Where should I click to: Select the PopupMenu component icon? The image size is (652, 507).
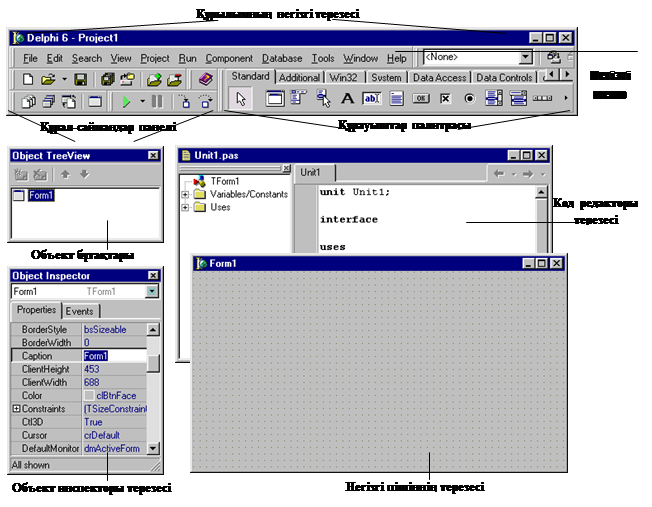323,99
